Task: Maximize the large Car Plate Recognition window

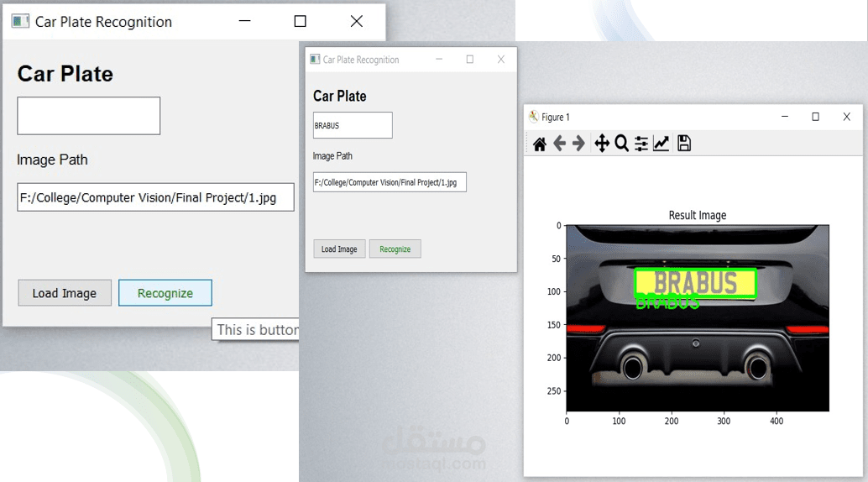Action: click(300, 21)
